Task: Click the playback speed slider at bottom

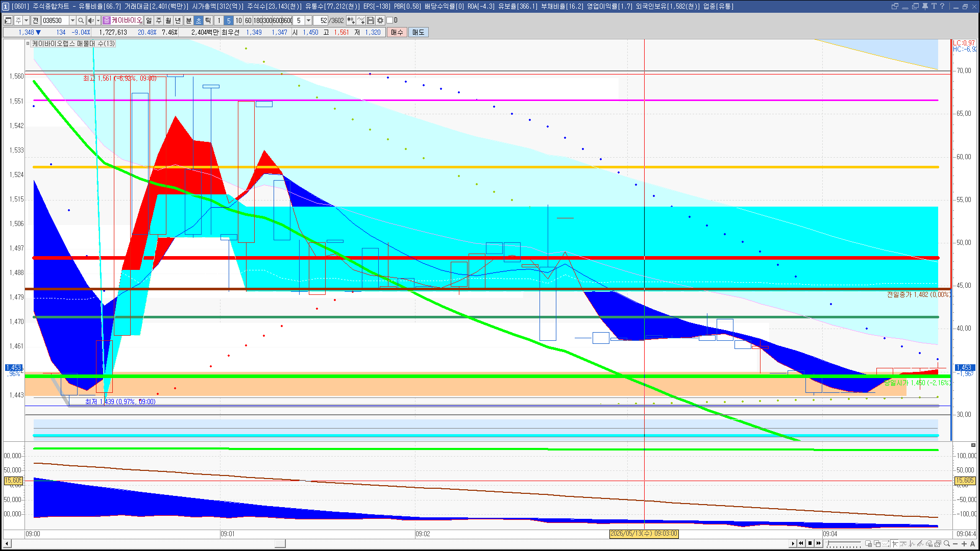Action: click(x=844, y=543)
